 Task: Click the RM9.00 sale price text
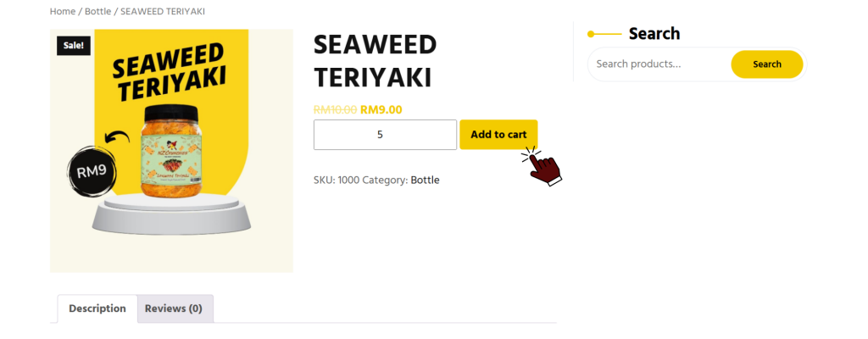pos(381,109)
